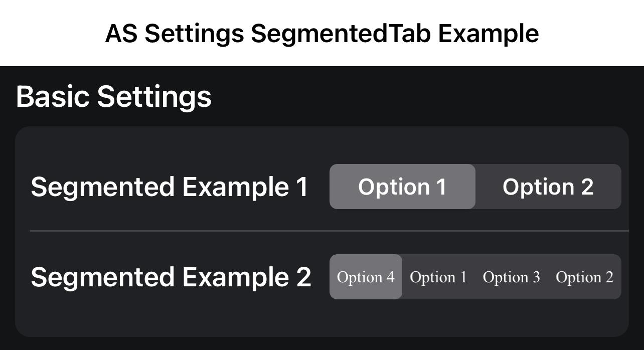Click the word 'Basic' in section heading

point(53,96)
